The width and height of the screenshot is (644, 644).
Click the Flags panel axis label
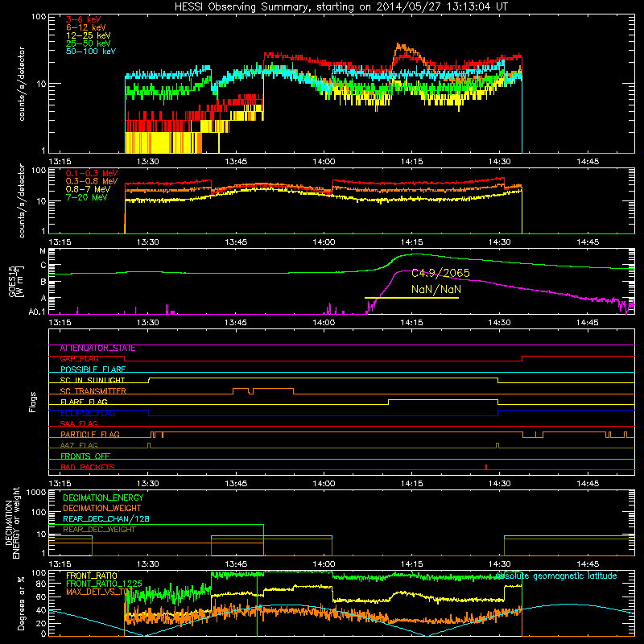(33, 402)
